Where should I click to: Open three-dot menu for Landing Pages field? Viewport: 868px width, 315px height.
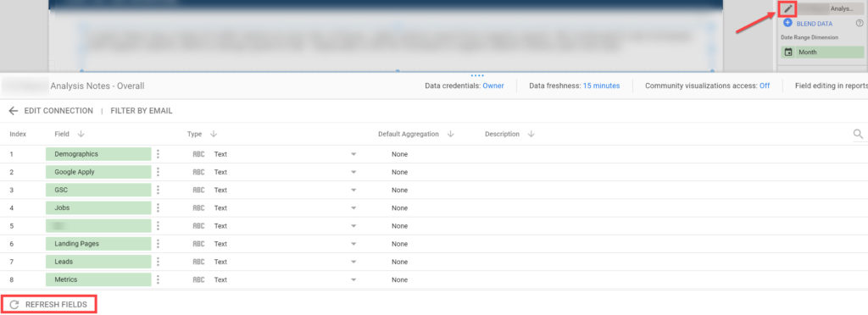(158, 244)
